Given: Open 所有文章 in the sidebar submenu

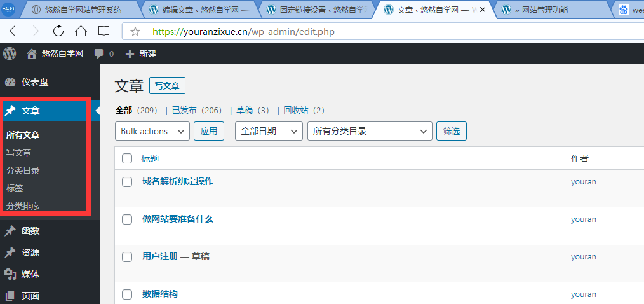Looking at the screenshot, I should point(23,135).
